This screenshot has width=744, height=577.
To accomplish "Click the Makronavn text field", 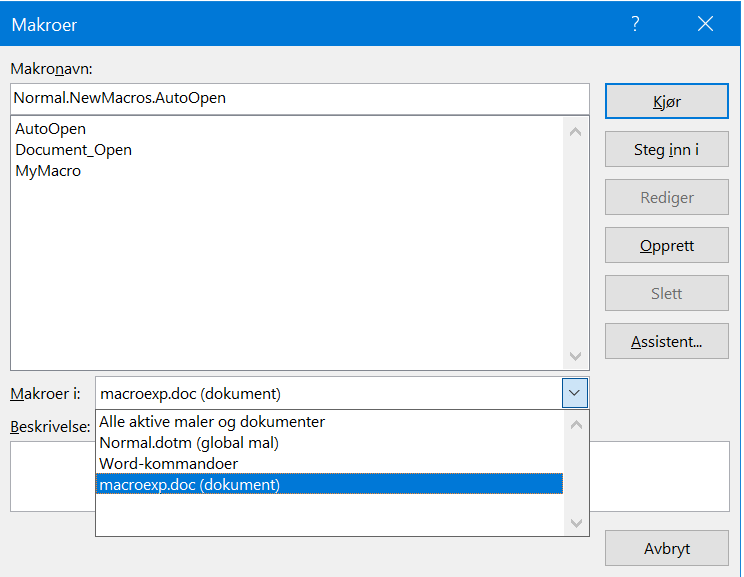I will tap(300, 99).
